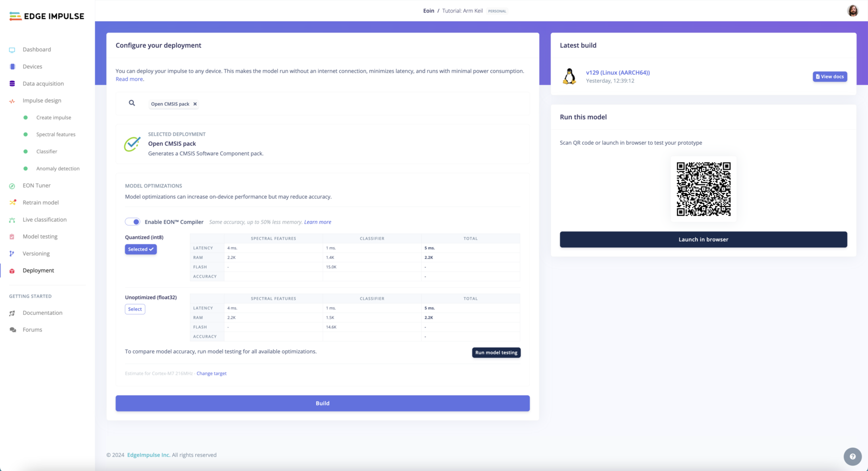Click Change target link
The width and height of the screenshot is (868, 471).
pyautogui.click(x=212, y=373)
